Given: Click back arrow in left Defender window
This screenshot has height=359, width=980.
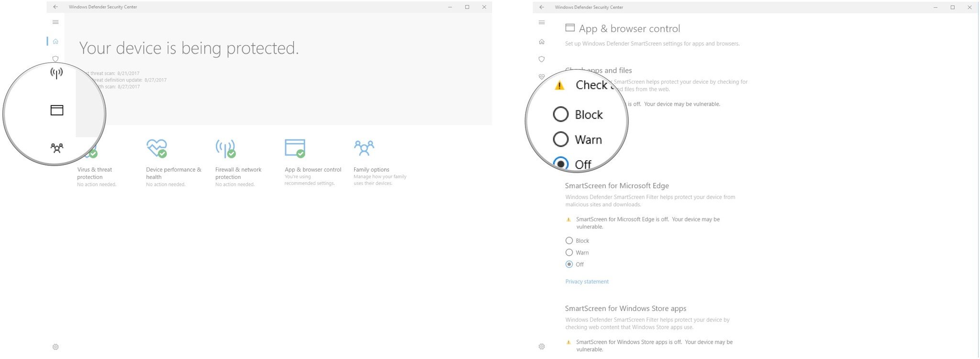Looking at the screenshot, I should click(x=56, y=7).
